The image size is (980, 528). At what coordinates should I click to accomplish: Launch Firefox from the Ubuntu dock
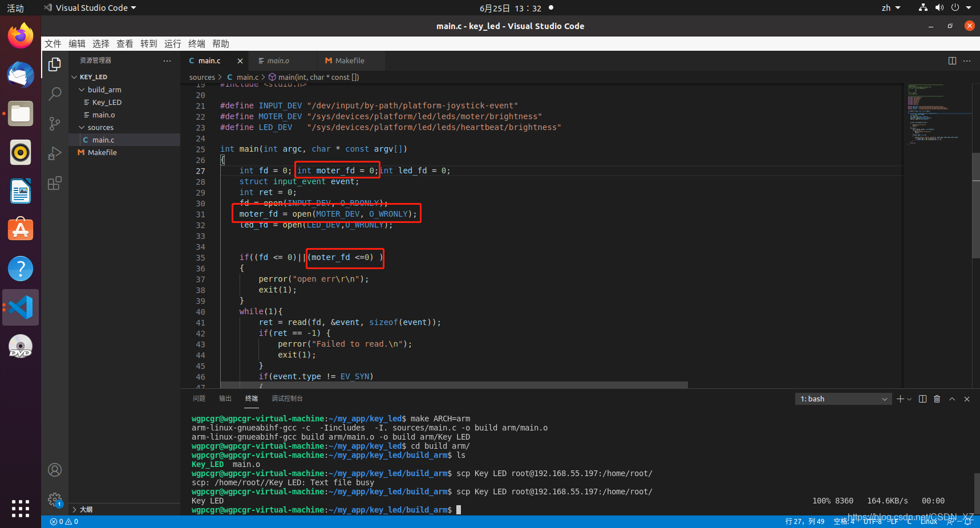(21, 36)
